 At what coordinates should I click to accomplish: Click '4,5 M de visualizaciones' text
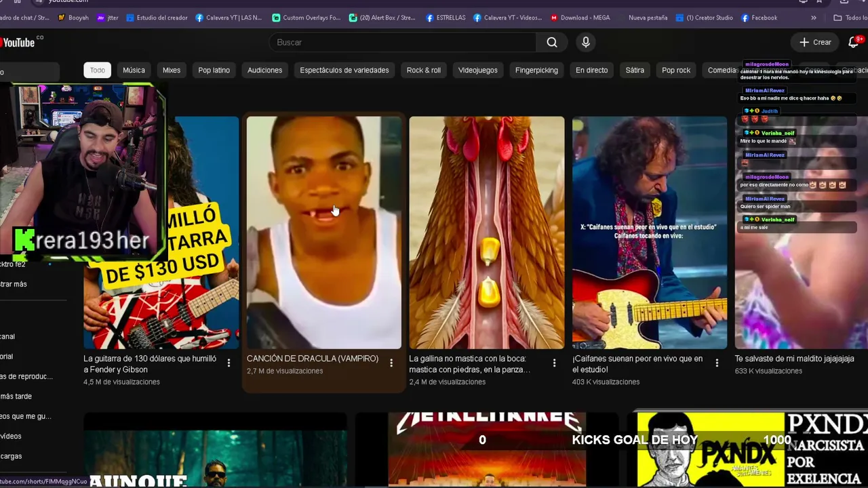(x=122, y=382)
